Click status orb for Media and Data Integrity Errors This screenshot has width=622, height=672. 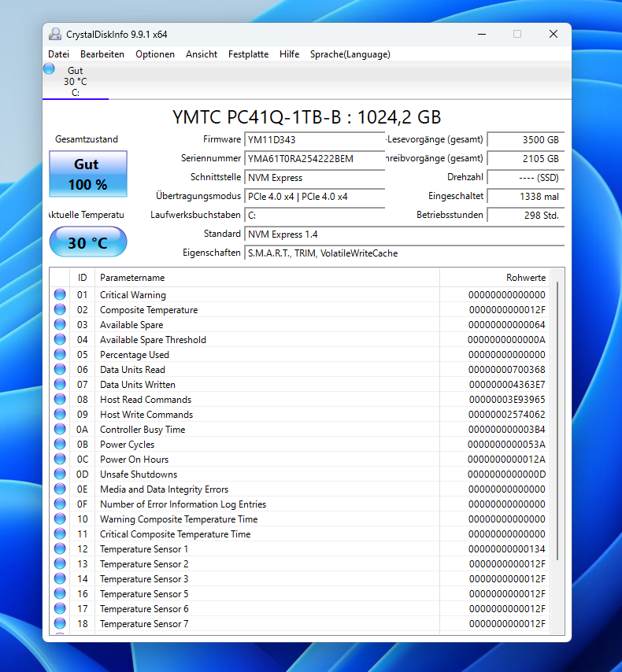(60, 489)
